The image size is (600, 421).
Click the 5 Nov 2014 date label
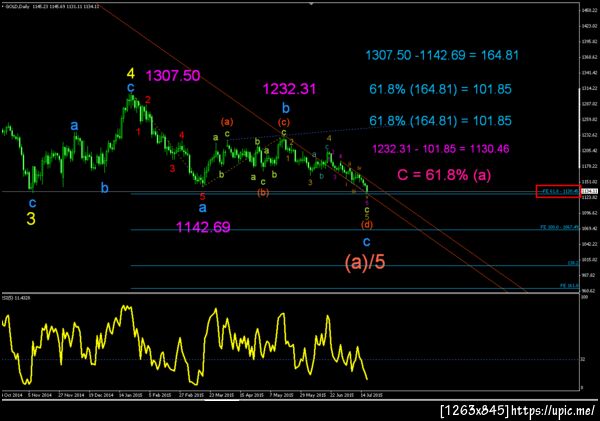pos(40,395)
